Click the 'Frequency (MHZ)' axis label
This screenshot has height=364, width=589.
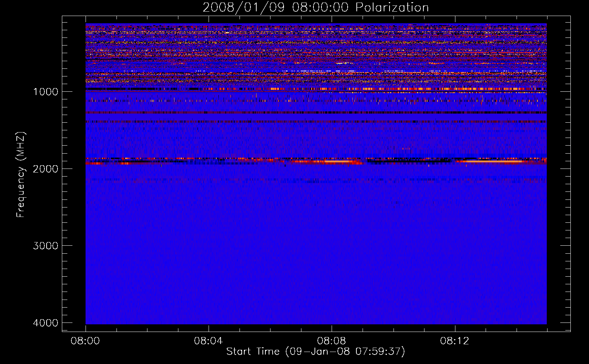coord(21,174)
